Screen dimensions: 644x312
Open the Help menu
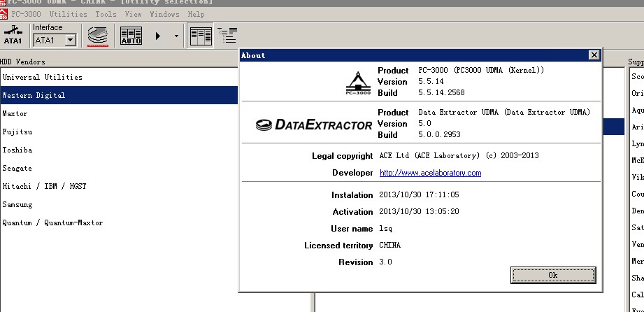click(196, 14)
